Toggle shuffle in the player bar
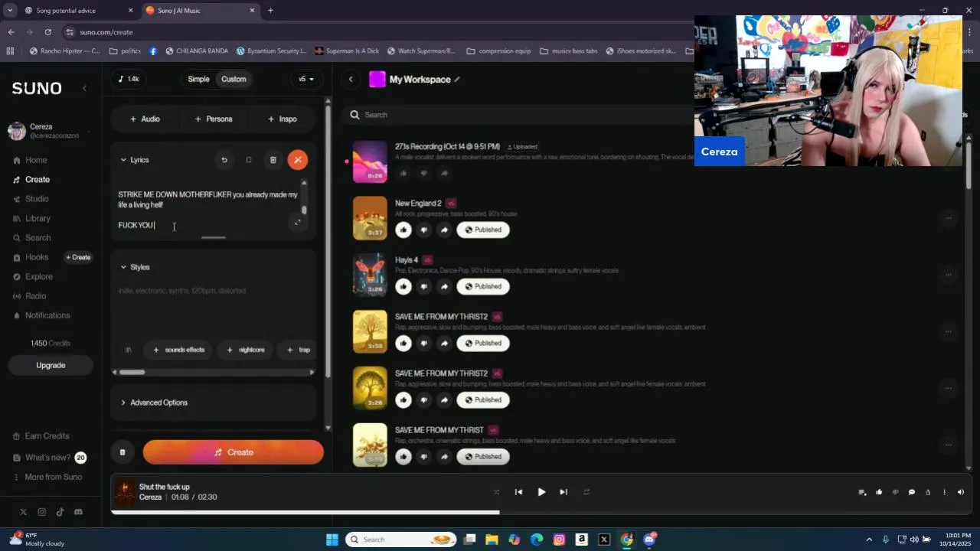The image size is (980, 551). point(496,492)
